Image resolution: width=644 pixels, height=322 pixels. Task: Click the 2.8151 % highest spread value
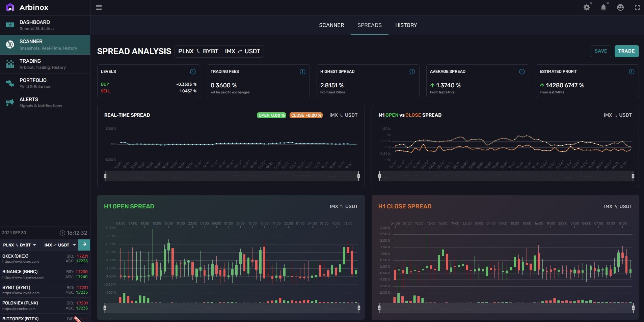tap(332, 86)
